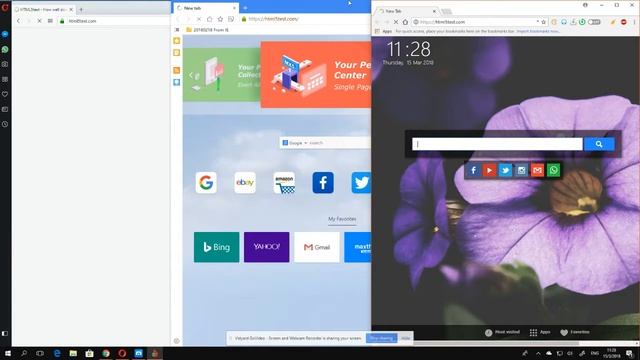Open Opera sidebar history clock
This screenshot has height=360, width=640.
5,124
